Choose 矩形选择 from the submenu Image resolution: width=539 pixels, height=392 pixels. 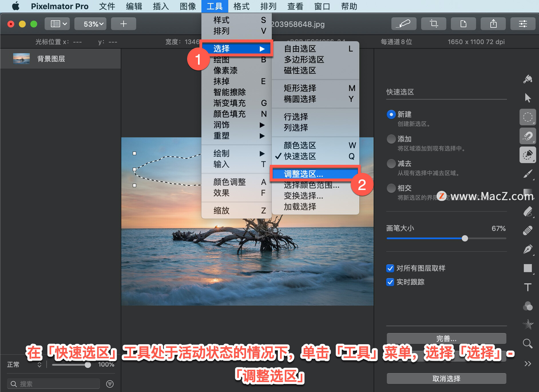315,88
